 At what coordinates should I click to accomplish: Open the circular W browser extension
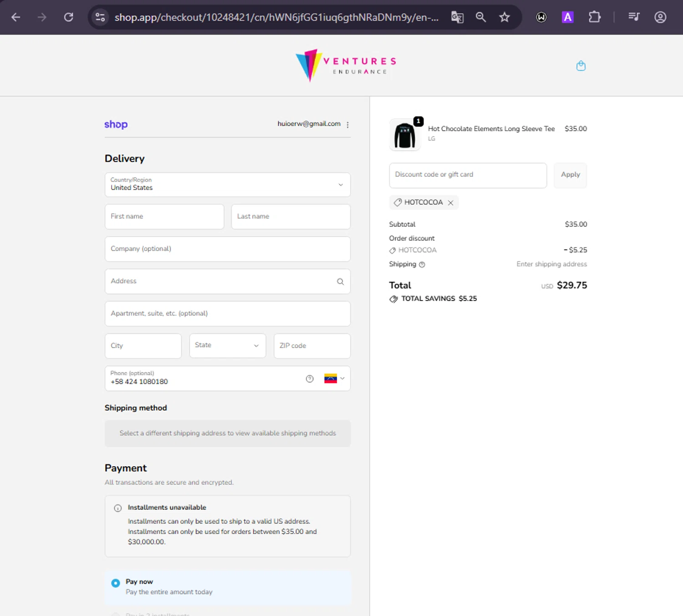[541, 17]
